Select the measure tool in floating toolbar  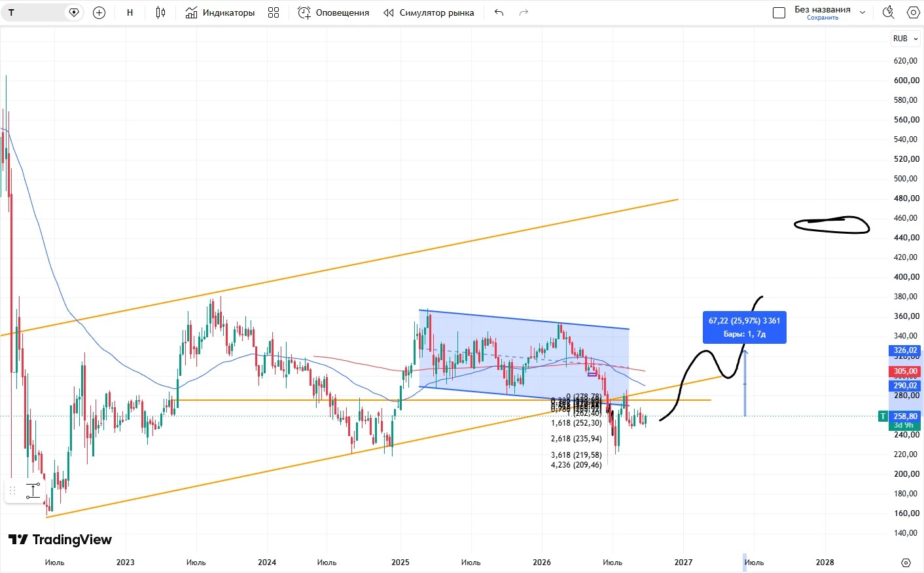click(x=33, y=490)
